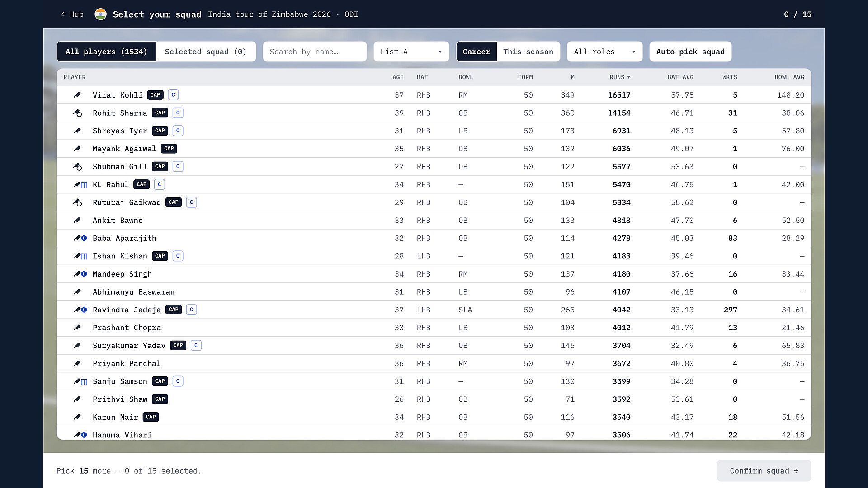This screenshot has width=868, height=488.
Task: Open the All players (1534) tab
Action: tap(106, 52)
